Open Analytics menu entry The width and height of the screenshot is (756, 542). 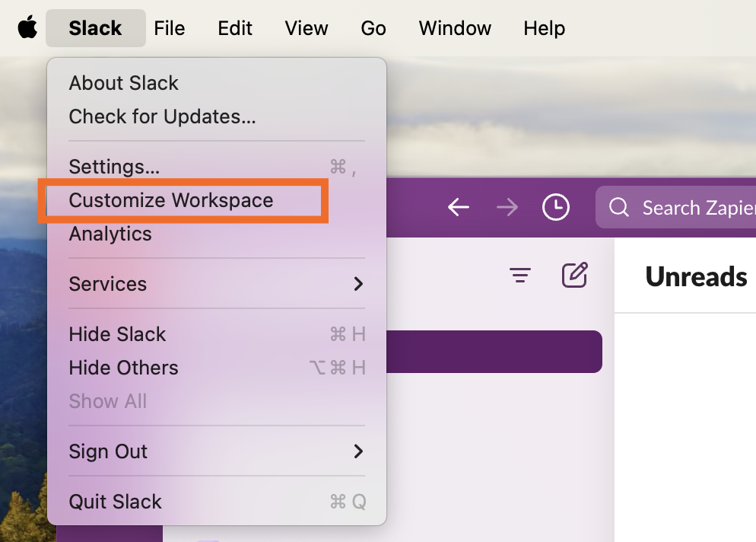pyautogui.click(x=217, y=234)
